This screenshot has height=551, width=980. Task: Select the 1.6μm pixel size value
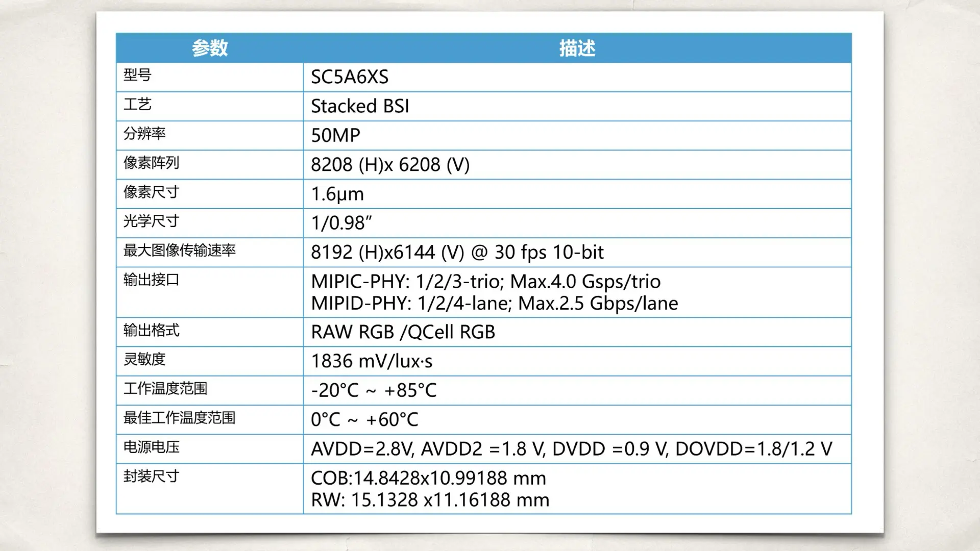pos(337,194)
